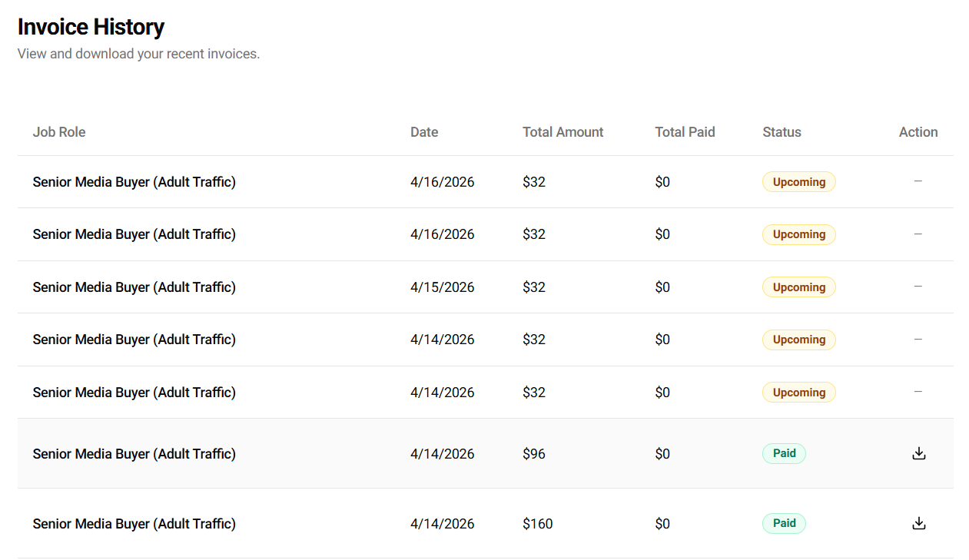Download the $160 paid invoice
The height and width of the screenshot is (560, 969).
tap(918, 523)
